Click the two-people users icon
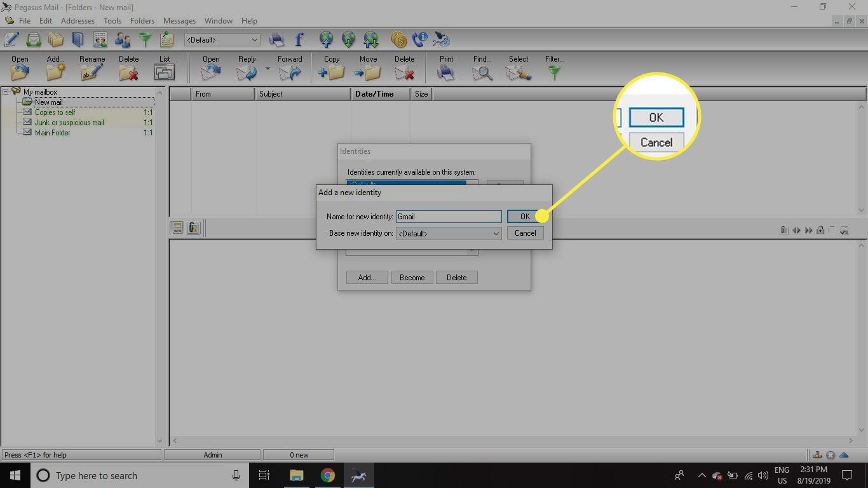 click(x=123, y=40)
